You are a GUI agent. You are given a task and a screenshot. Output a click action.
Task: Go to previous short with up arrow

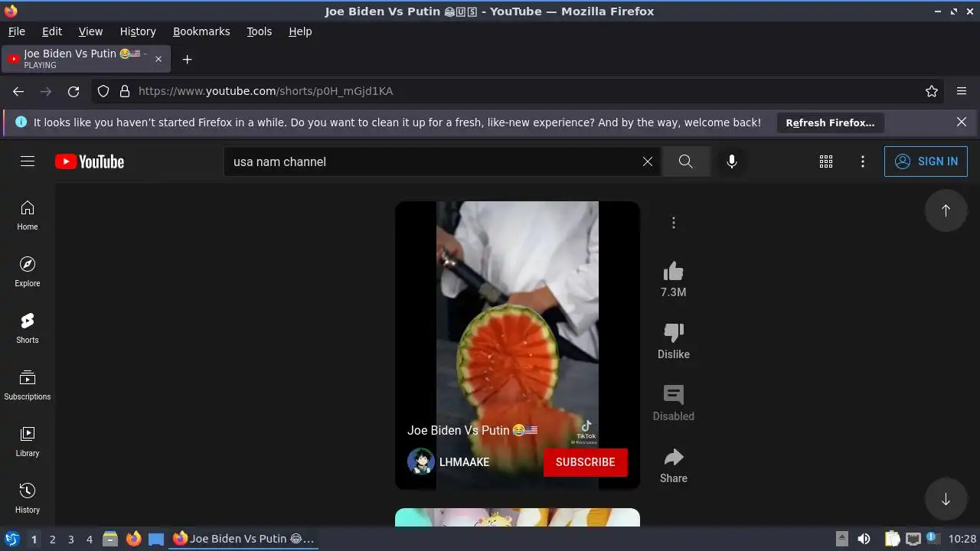pyautogui.click(x=946, y=210)
